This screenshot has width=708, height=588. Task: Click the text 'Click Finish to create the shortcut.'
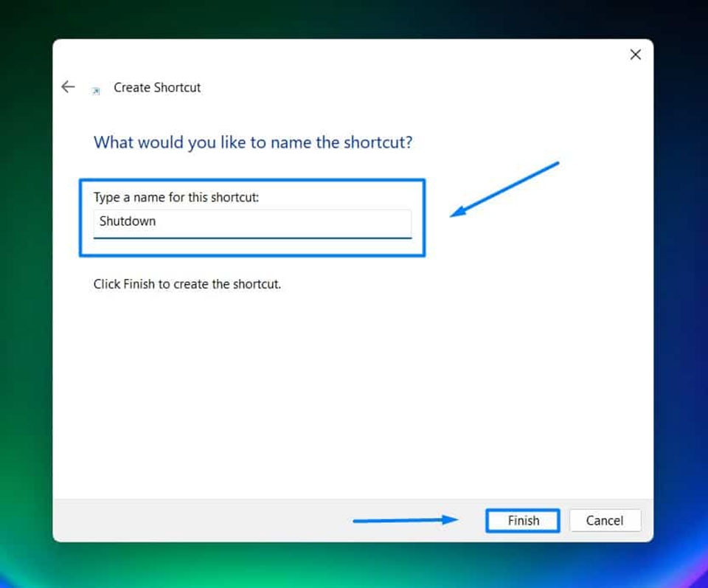point(187,284)
